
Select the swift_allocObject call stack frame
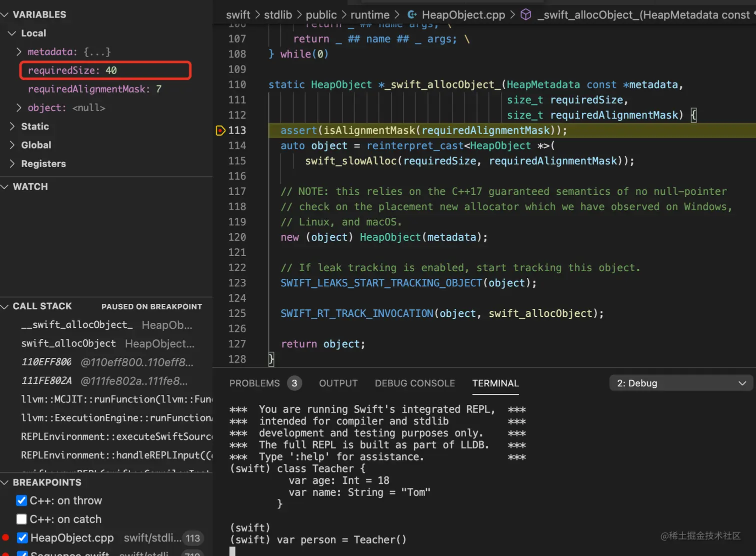(68, 344)
